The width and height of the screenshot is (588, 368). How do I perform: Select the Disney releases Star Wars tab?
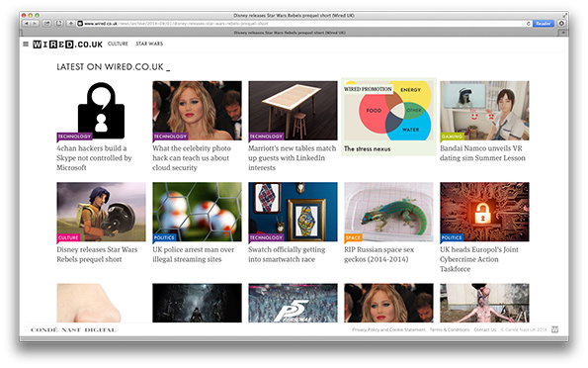coord(290,33)
